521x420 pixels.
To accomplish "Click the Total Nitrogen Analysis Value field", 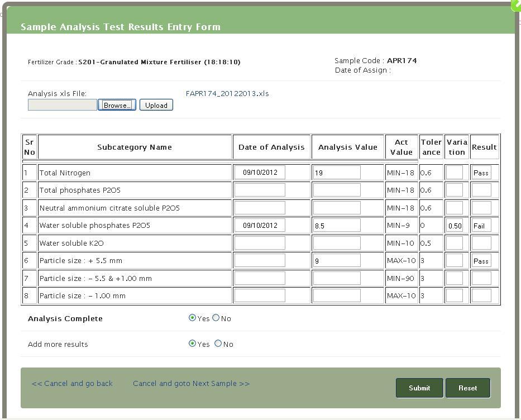I will pos(337,173).
